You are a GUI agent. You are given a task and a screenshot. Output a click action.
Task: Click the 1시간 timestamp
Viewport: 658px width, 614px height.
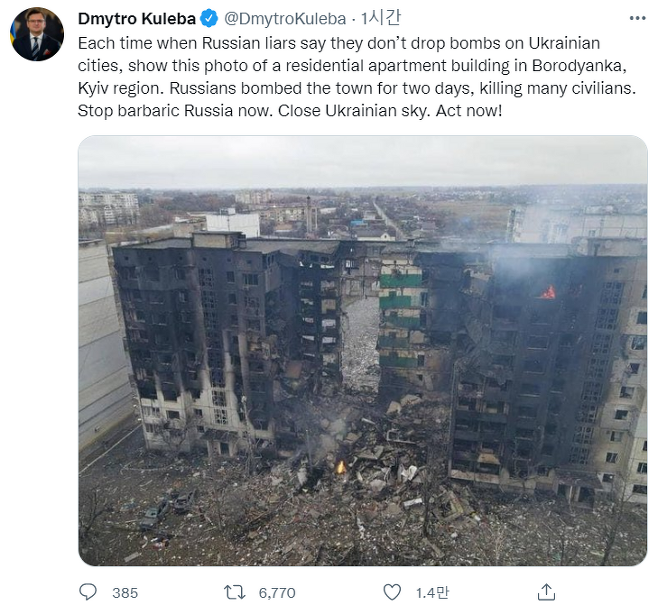[381, 18]
